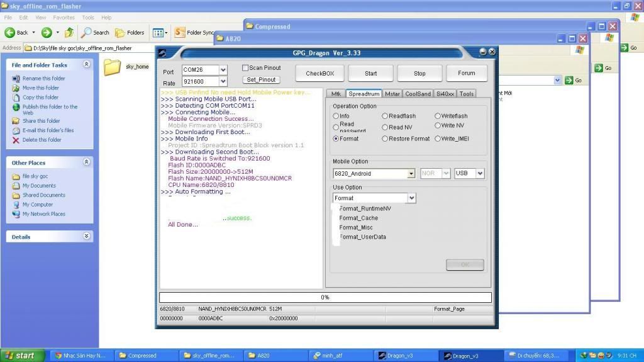Switch to the Spreadtrum tab
The width and height of the screenshot is (644, 362).
coord(364,94)
